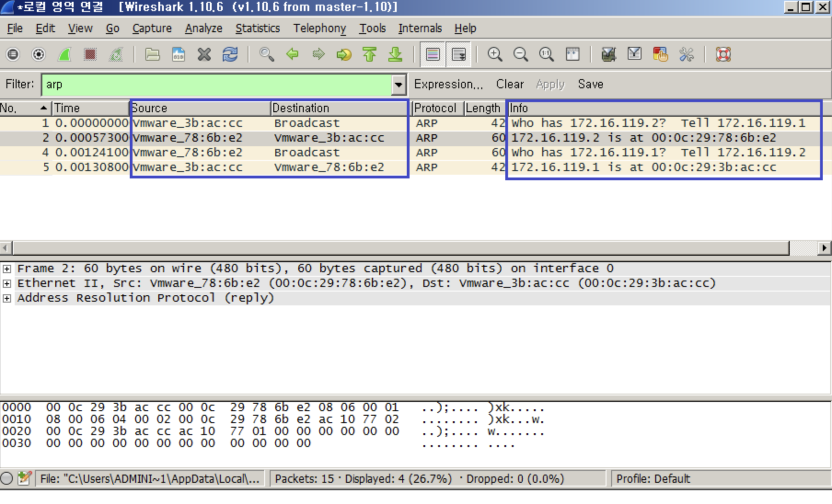Click expert info status circle icon

coord(7,479)
